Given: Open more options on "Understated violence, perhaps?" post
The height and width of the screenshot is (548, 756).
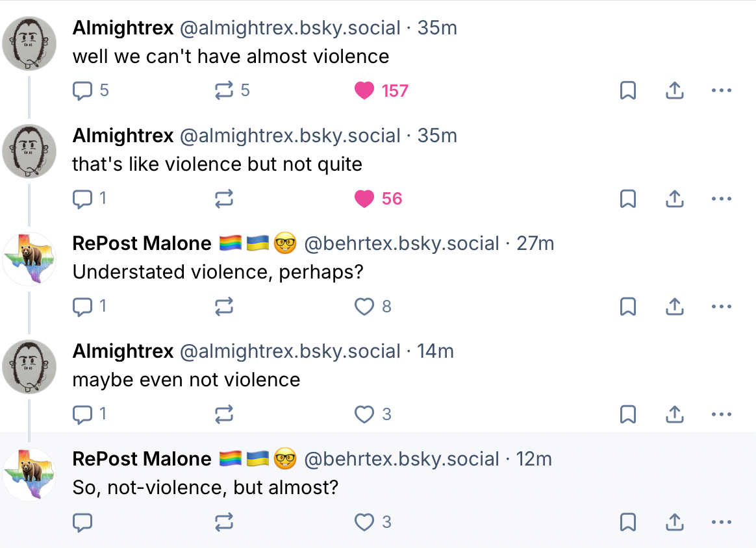Looking at the screenshot, I should pyautogui.click(x=721, y=306).
